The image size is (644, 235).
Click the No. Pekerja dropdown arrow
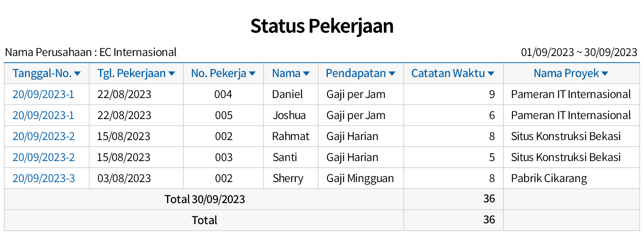coord(252,74)
